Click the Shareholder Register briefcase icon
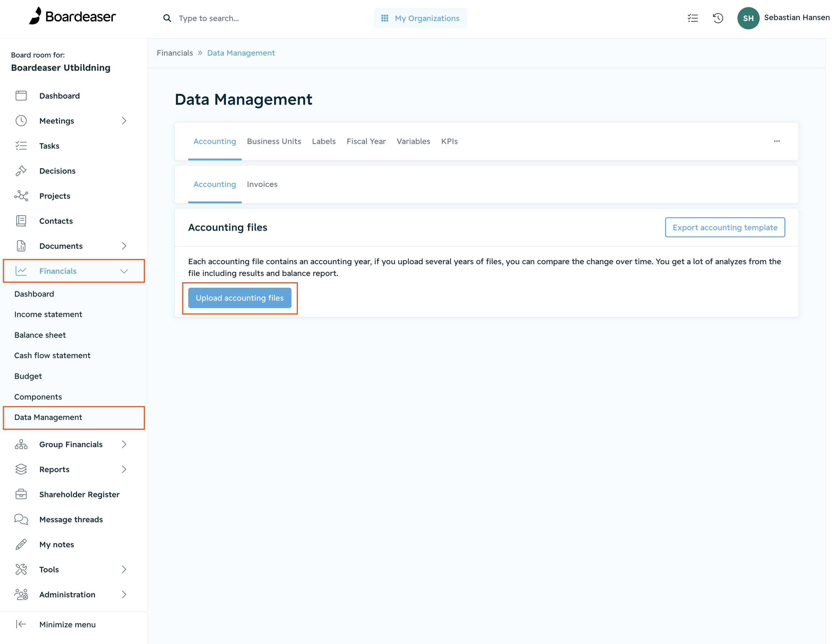The height and width of the screenshot is (644, 832). pyautogui.click(x=21, y=494)
